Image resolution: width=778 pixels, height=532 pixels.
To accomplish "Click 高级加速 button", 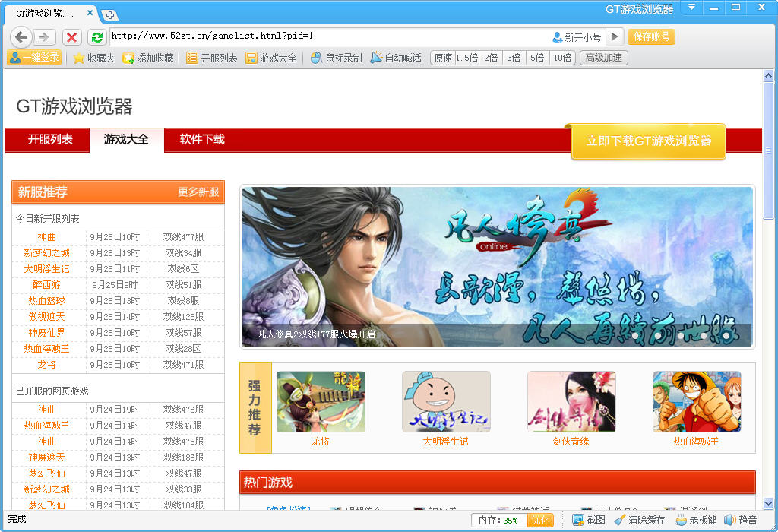I will click(604, 58).
